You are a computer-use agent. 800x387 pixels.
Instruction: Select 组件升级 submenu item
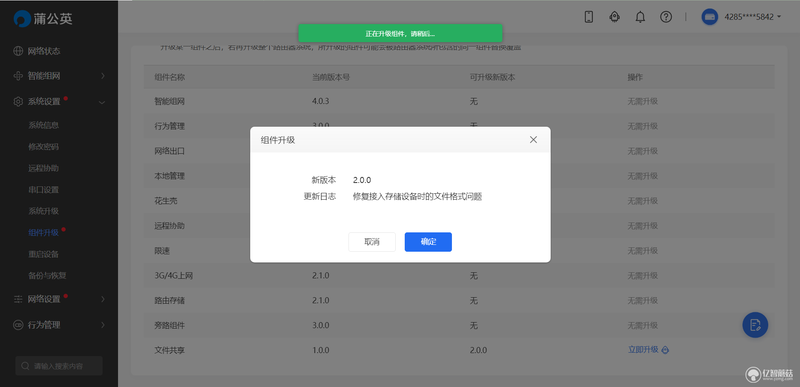(x=43, y=233)
